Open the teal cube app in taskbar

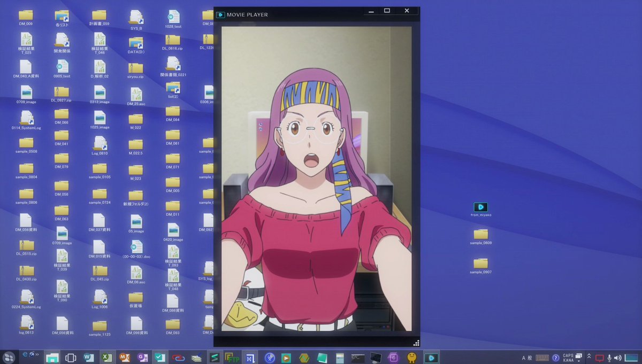tap(323, 358)
